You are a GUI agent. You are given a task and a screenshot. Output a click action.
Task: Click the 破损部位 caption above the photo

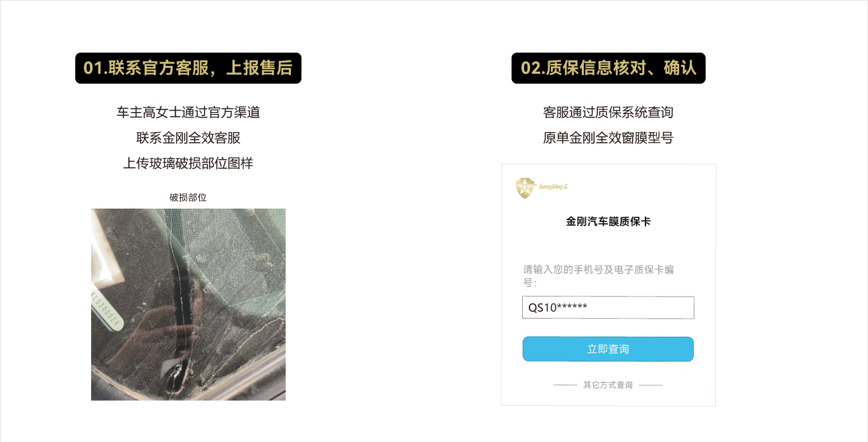tap(188, 197)
